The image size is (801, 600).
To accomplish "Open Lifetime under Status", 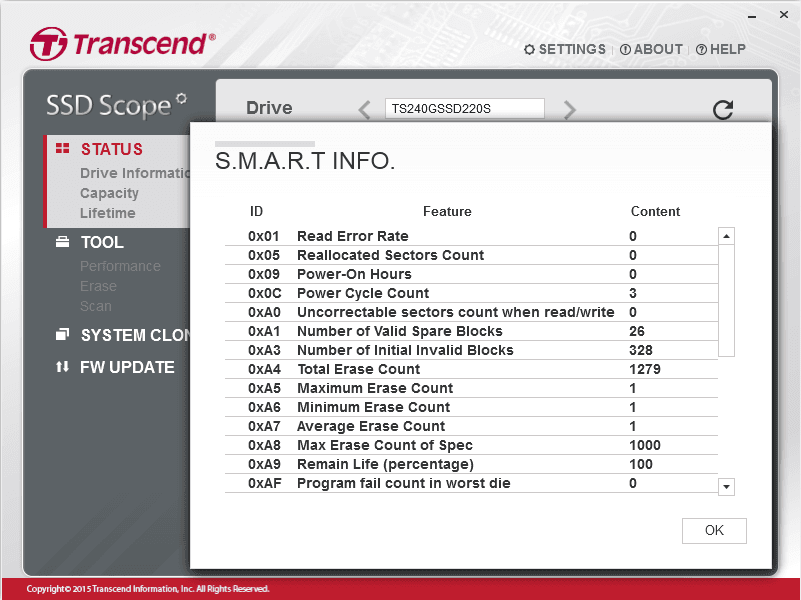I will [x=107, y=213].
